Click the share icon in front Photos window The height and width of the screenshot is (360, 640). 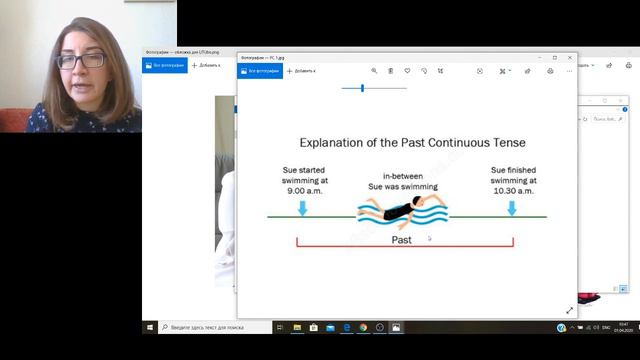[527, 71]
